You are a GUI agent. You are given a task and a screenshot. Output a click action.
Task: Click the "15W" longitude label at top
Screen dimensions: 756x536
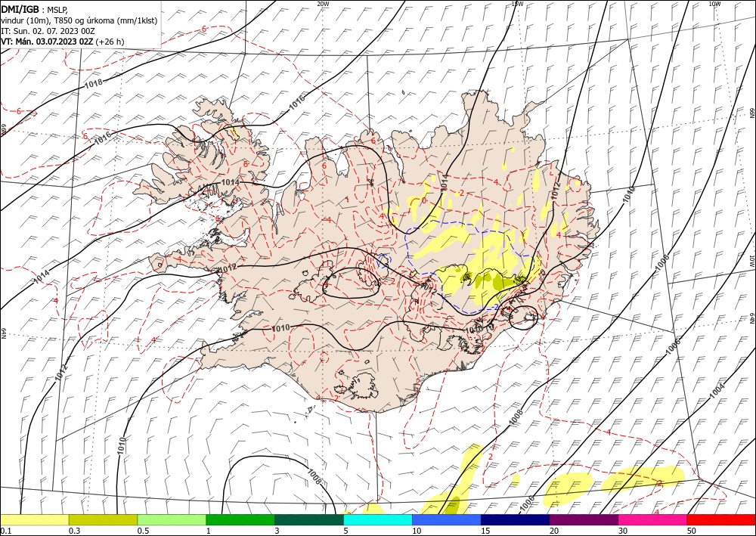517,4
